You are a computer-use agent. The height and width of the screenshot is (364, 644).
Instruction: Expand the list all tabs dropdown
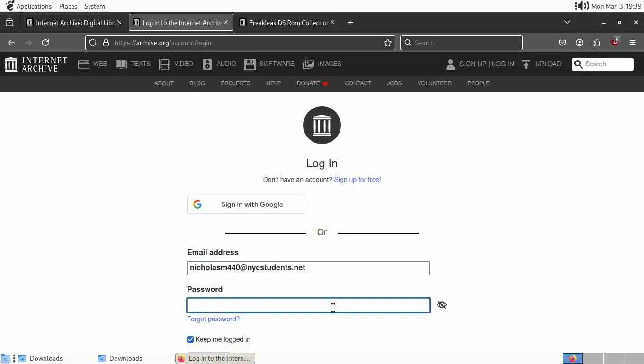click(x=567, y=22)
